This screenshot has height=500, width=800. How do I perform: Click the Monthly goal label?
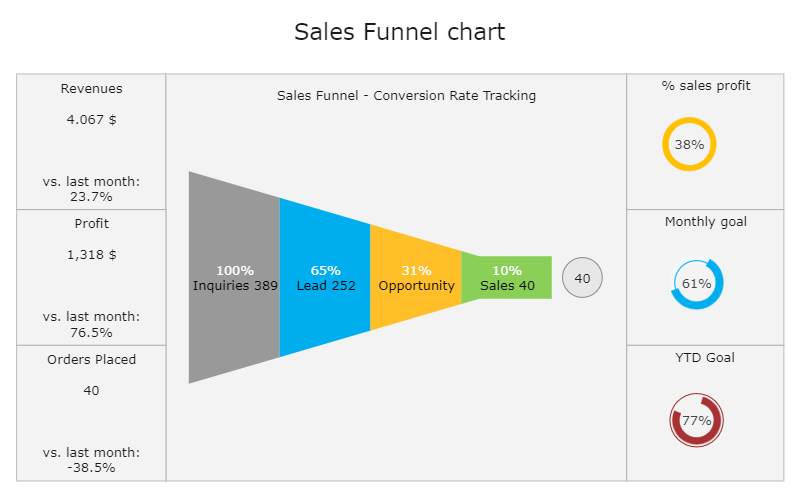point(706,221)
